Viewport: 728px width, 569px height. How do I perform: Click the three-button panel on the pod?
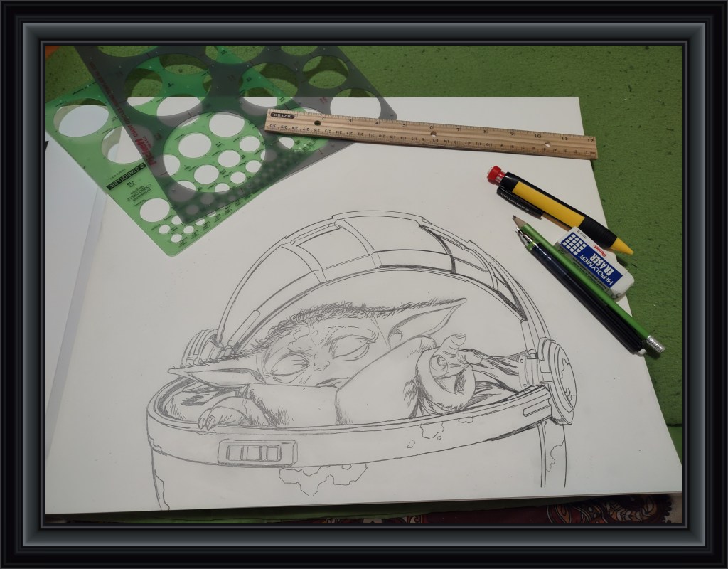pos(250,452)
